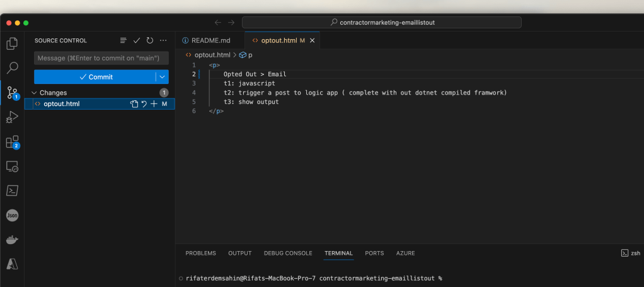Click the zsh label in terminal panel
The height and width of the screenshot is (287, 644).
(x=635, y=254)
